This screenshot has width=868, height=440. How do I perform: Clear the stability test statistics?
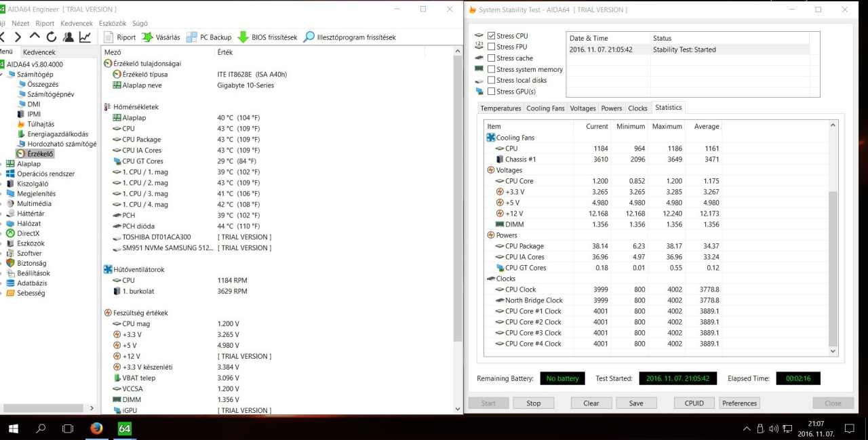(591, 403)
